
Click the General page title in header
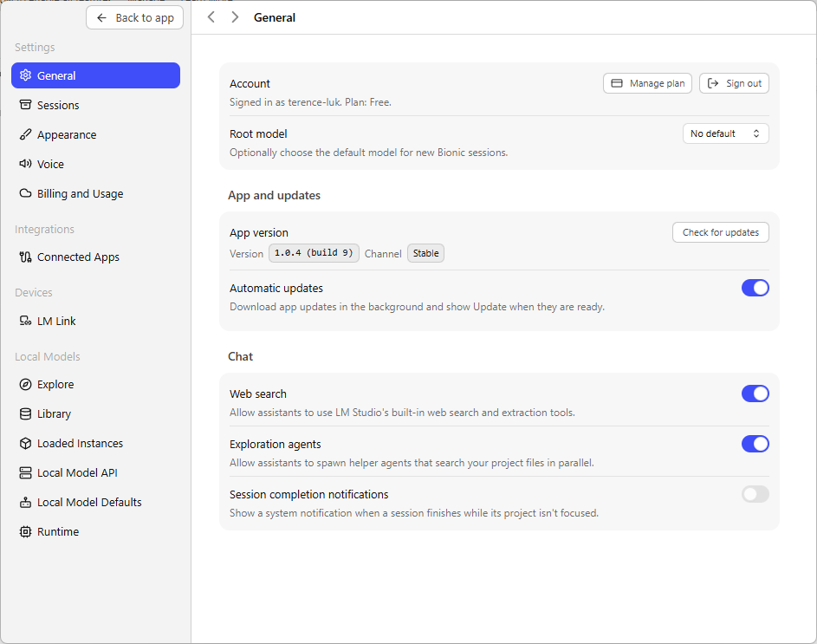tap(275, 17)
